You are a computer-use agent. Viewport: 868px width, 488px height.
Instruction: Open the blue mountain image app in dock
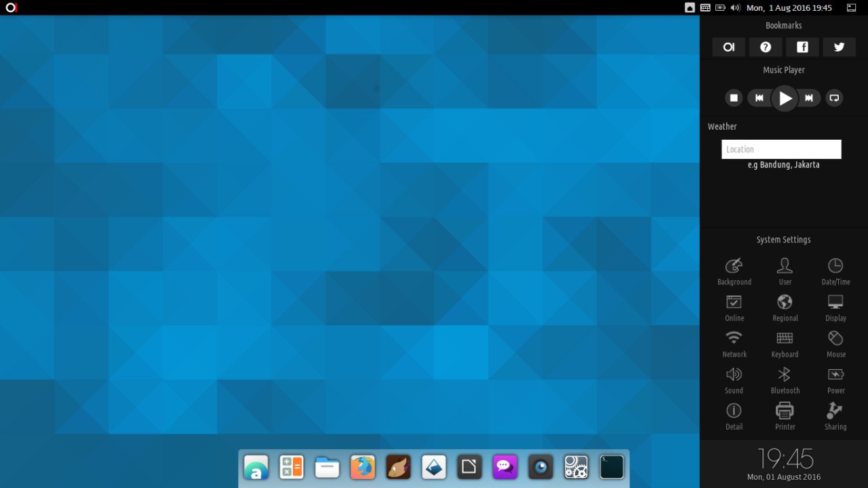(434, 467)
